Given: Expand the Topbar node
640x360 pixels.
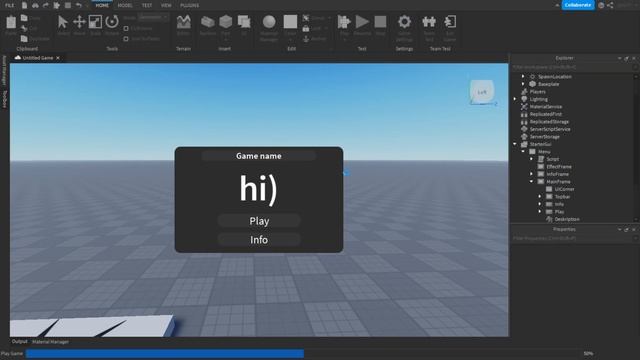Looking at the screenshot, I should [540, 197].
